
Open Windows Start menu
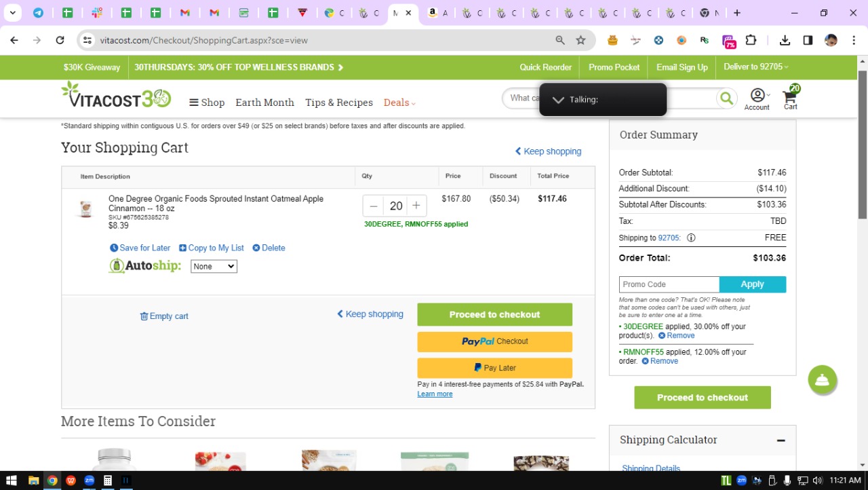tap(12, 480)
